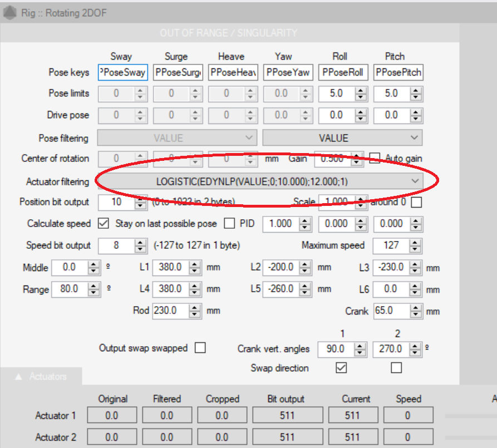Viewport: 497px width, 448px height.
Task: Open the Actuator filtering dropdown
Action: 414,181
